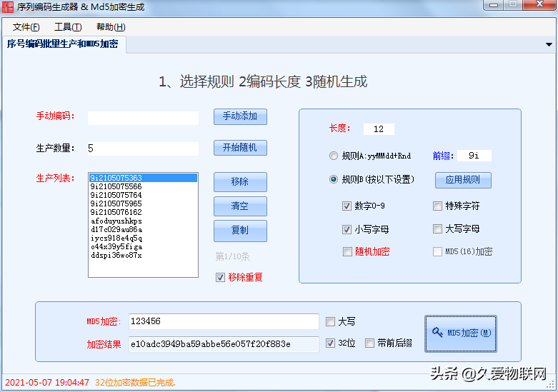558x392 pixels.
Task: Select list item 9i2105076162
Action: click(x=143, y=212)
